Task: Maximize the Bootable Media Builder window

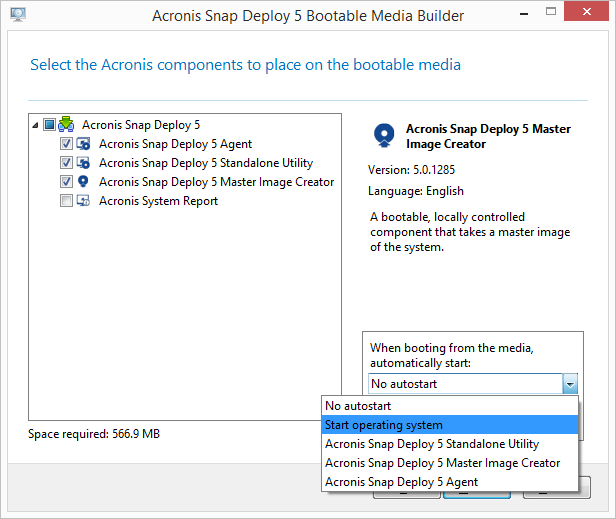Action: [551, 11]
